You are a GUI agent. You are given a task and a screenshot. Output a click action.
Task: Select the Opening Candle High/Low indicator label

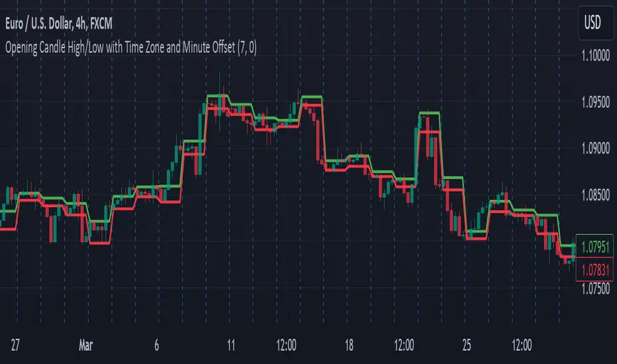tap(130, 48)
